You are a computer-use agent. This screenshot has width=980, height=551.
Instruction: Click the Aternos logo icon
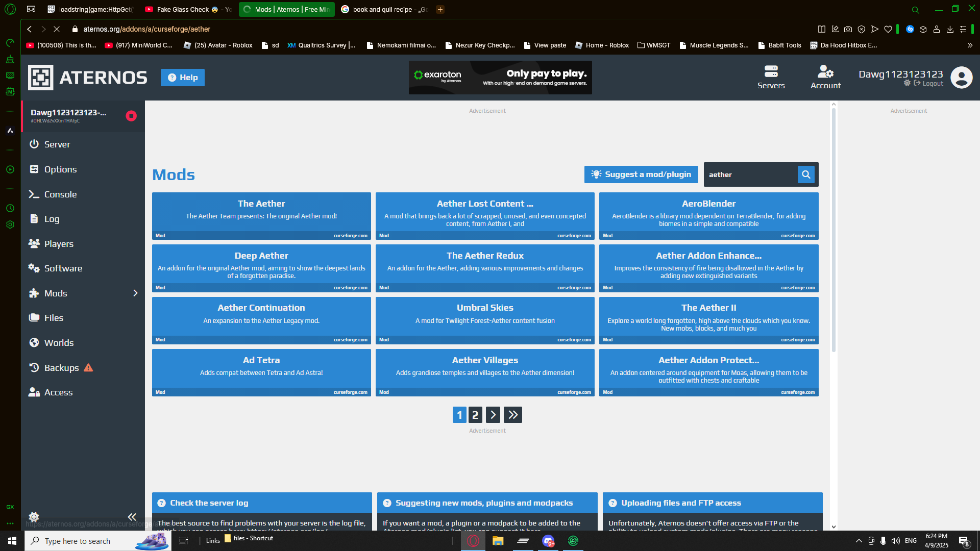coord(40,78)
